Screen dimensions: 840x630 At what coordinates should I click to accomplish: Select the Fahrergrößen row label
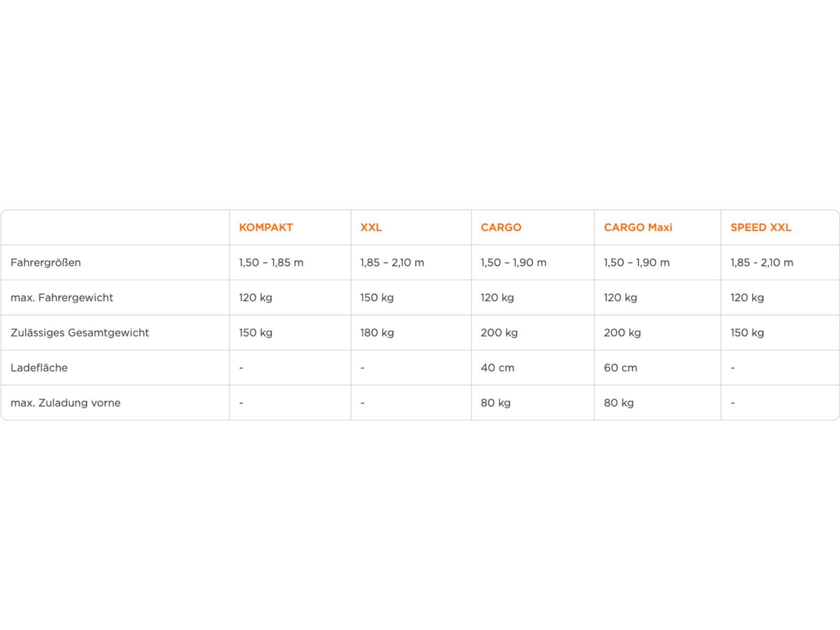46,262
